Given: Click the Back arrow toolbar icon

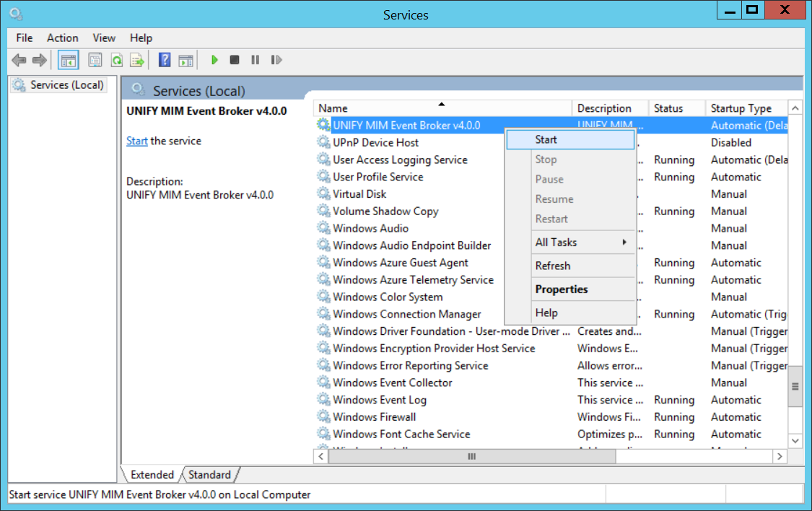Looking at the screenshot, I should 19,60.
